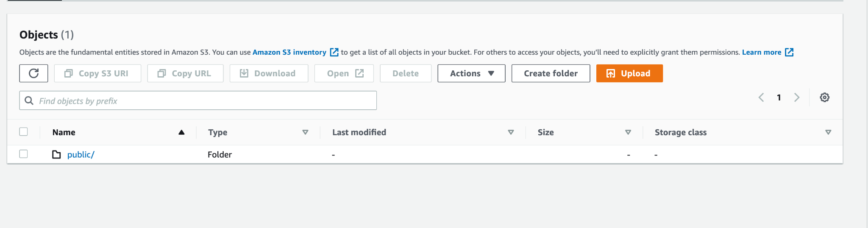Viewport: 868px width, 228px height.
Task: Focus the Find objects by prefix field
Action: (x=198, y=100)
